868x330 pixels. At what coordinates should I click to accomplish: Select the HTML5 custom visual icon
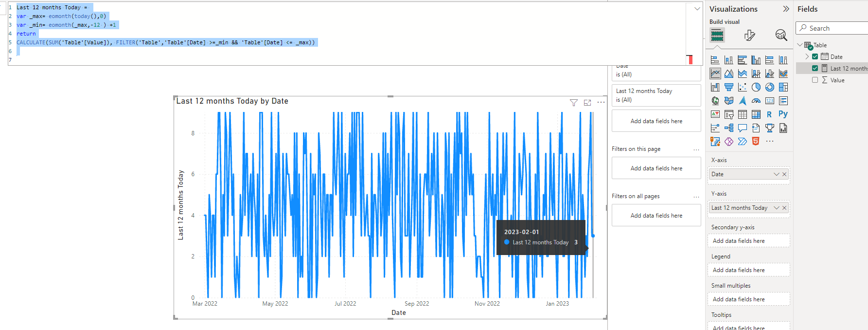[x=756, y=141]
